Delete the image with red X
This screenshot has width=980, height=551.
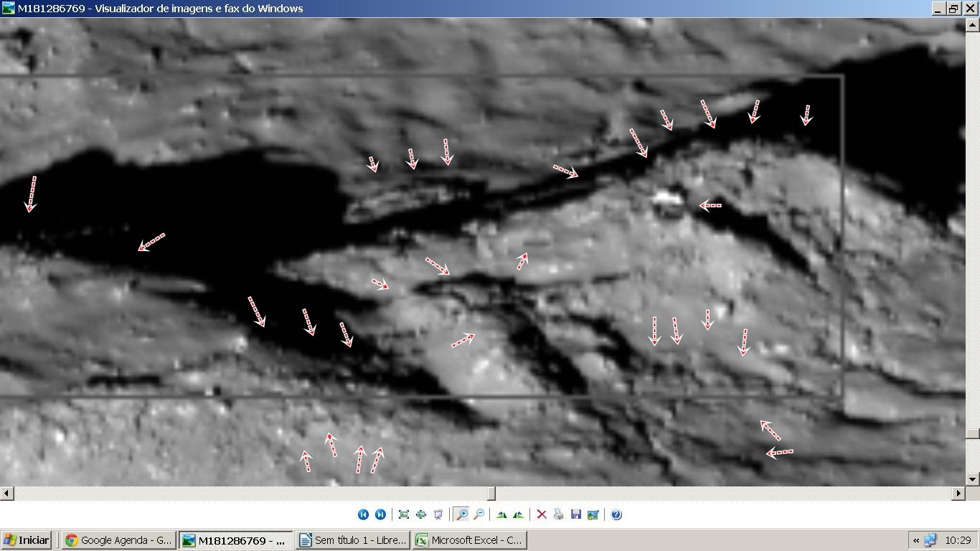click(x=542, y=514)
